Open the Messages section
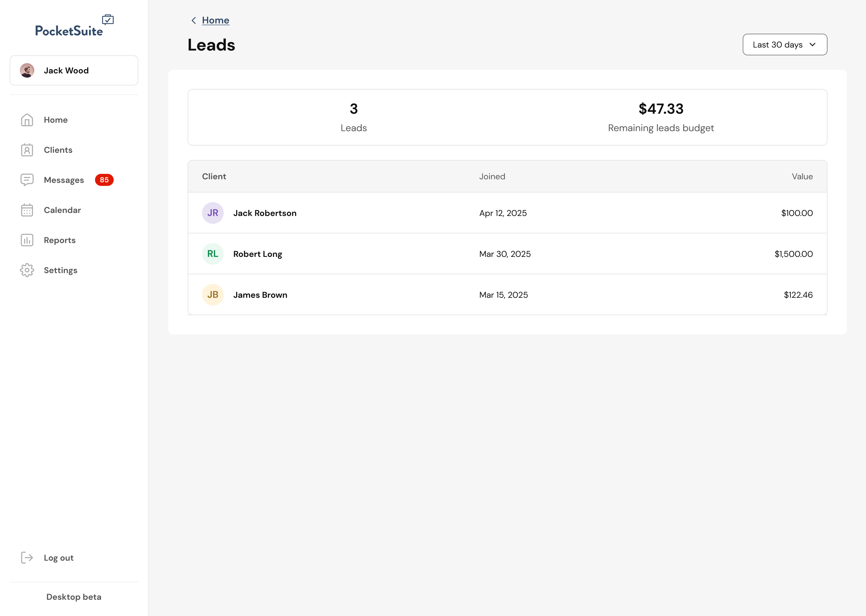Screen dimensions: 866x616 click(64, 180)
